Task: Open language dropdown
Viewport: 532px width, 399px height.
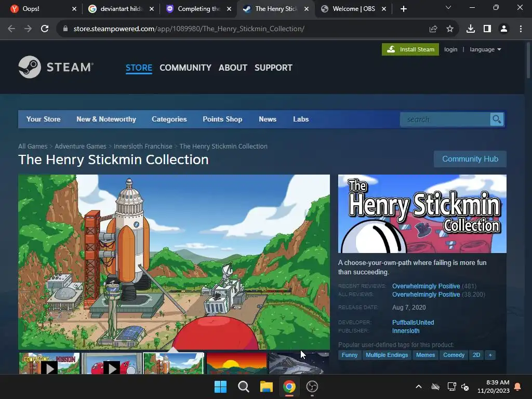Action: point(485,49)
